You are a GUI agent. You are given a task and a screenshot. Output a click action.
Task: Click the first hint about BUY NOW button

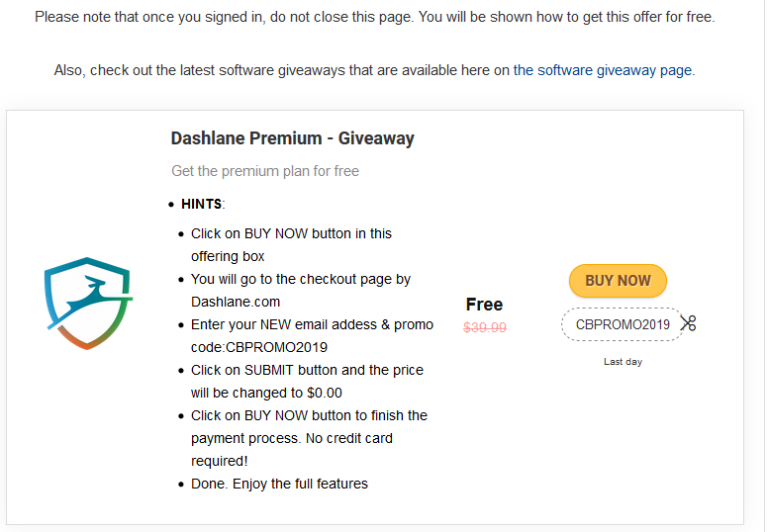pos(291,245)
